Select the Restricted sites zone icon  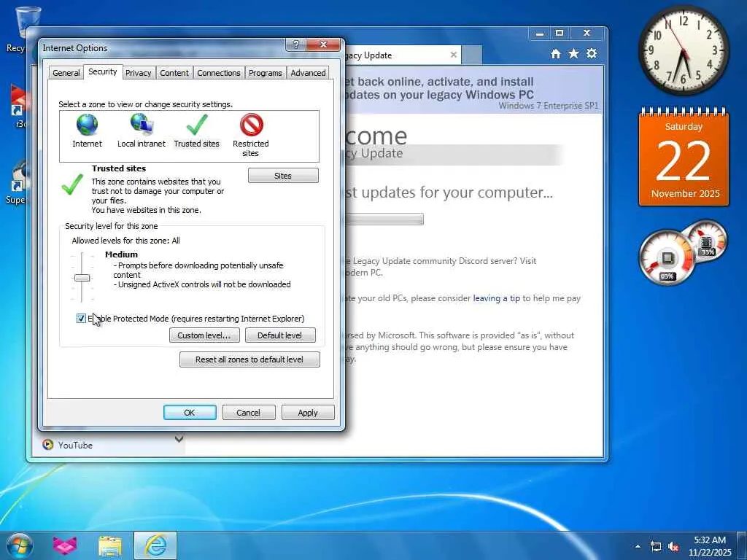coord(251,125)
